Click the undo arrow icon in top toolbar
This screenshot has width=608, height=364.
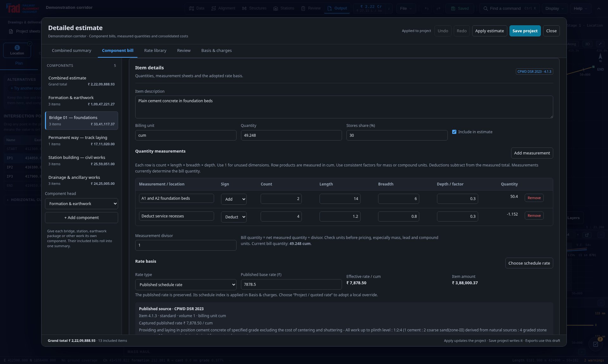[x=427, y=9]
